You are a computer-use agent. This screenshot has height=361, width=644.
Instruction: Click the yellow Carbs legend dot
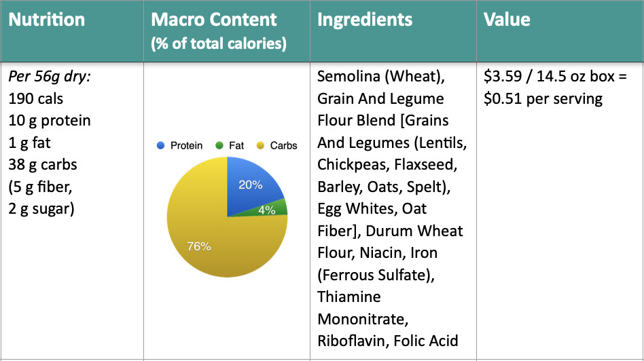(260, 145)
